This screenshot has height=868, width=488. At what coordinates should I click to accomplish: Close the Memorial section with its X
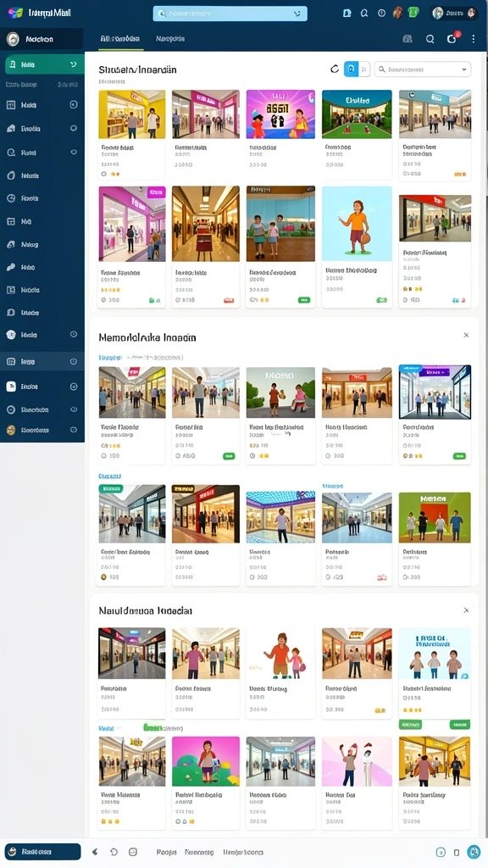[x=466, y=336]
